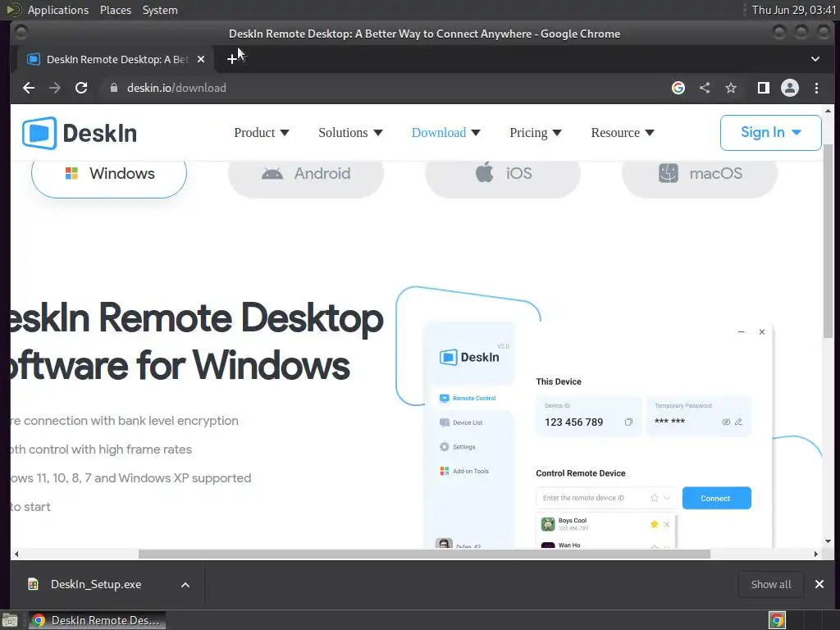Click the browser forward arrow

click(55, 88)
